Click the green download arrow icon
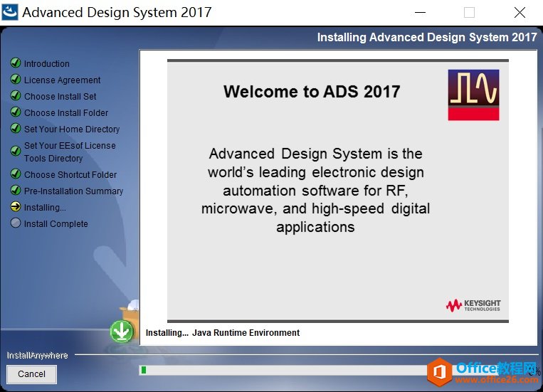This screenshot has height=392, width=543. click(122, 331)
